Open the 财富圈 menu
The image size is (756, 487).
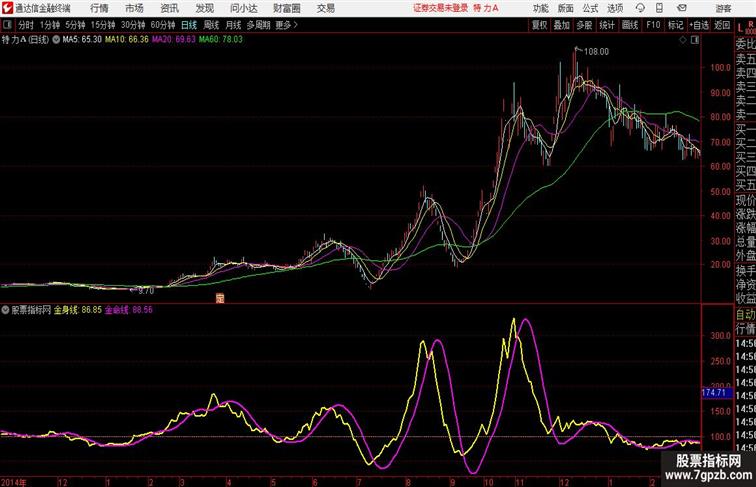286,8
